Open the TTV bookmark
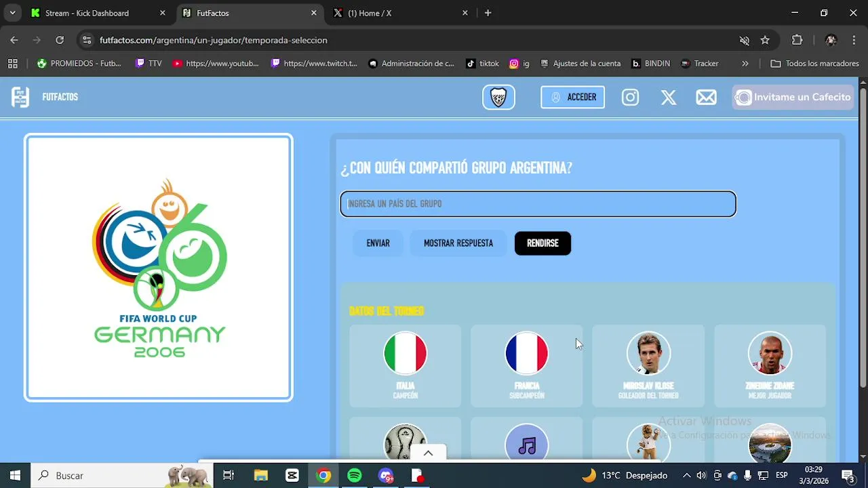868x488 pixels. (x=149, y=63)
